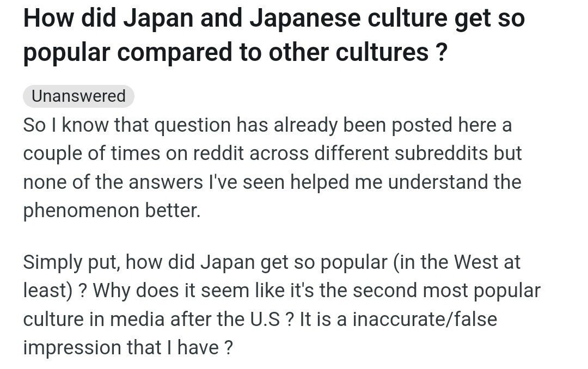Click the "Unanswered" flair tag
588x369 pixels.
pos(78,96)
